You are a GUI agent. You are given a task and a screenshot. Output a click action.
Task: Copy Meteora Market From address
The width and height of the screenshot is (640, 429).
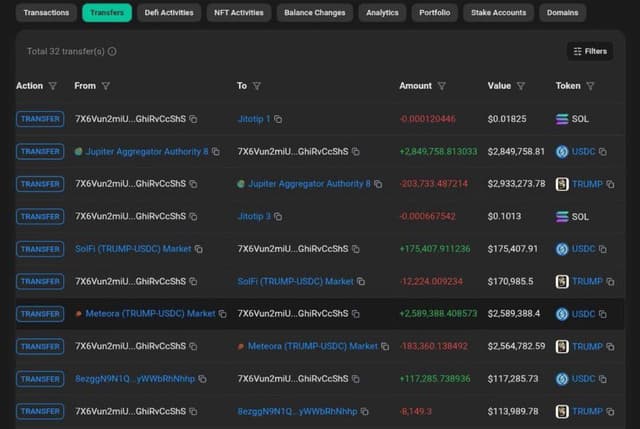pos(222,314)
